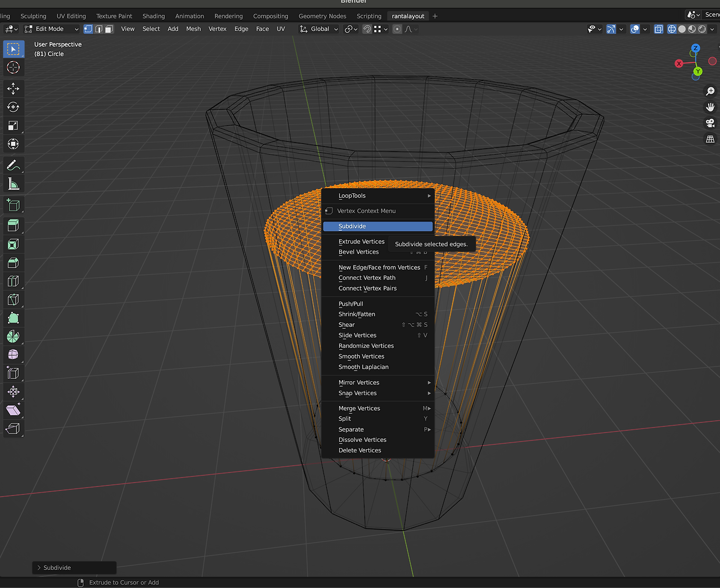
Task: Toggle X-Ray view button
Action: tap(658, 29)
